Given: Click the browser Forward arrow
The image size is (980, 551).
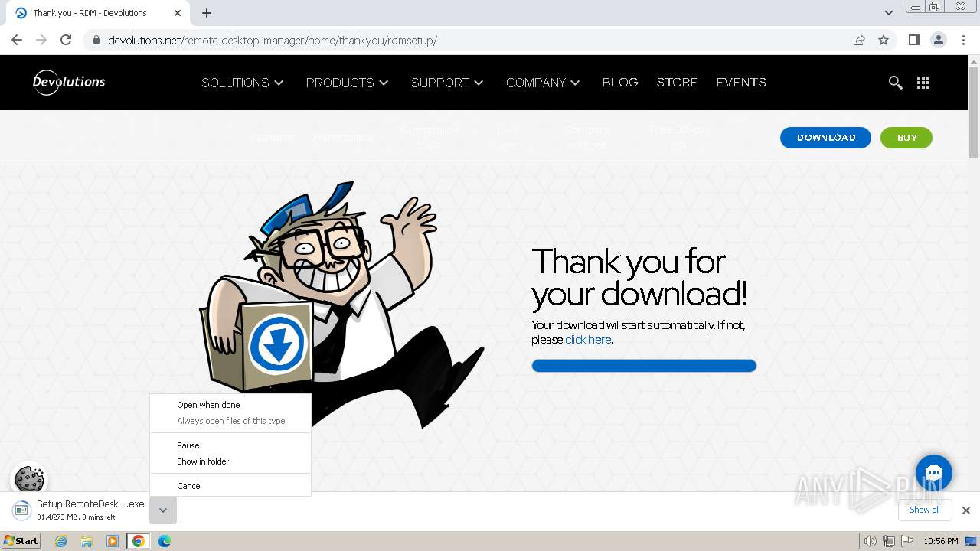Looking at the screenshot, I should coord(41,40).
